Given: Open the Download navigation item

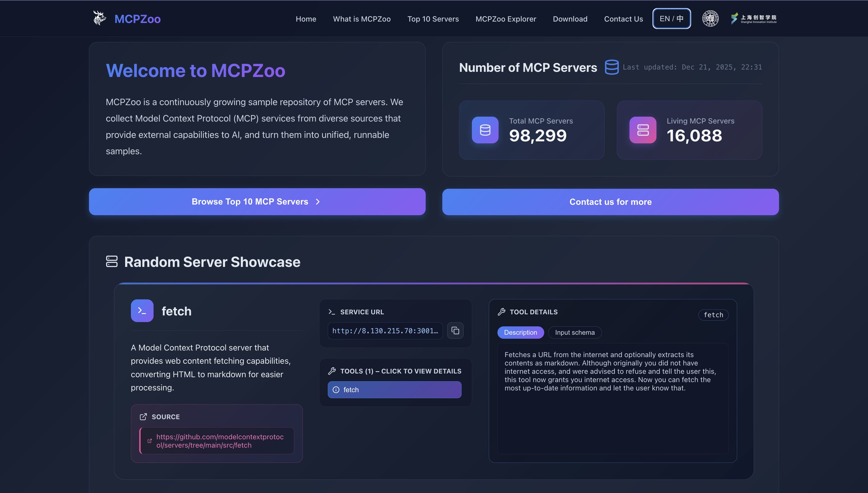Looking at the screenshot, I should coord(570,19).
